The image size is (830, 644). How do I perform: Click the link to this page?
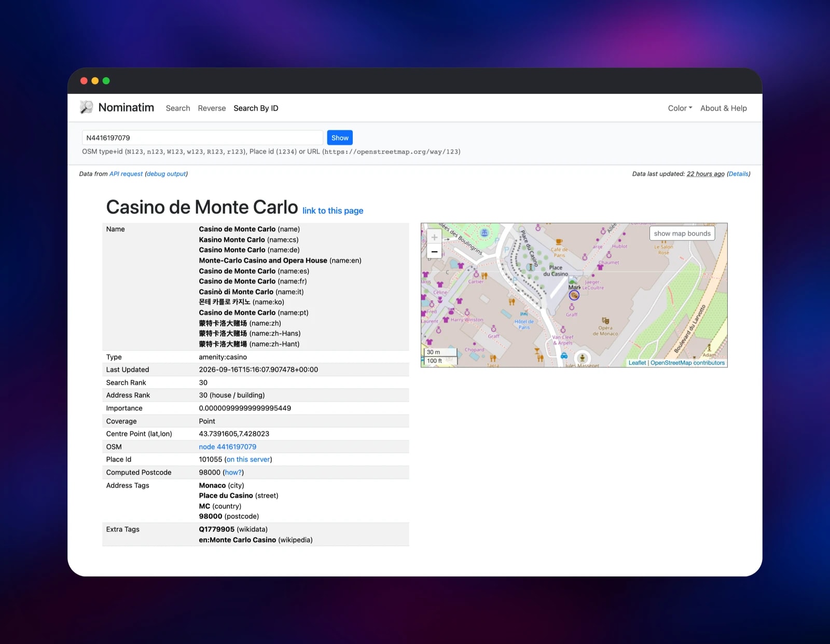[333, 211]
